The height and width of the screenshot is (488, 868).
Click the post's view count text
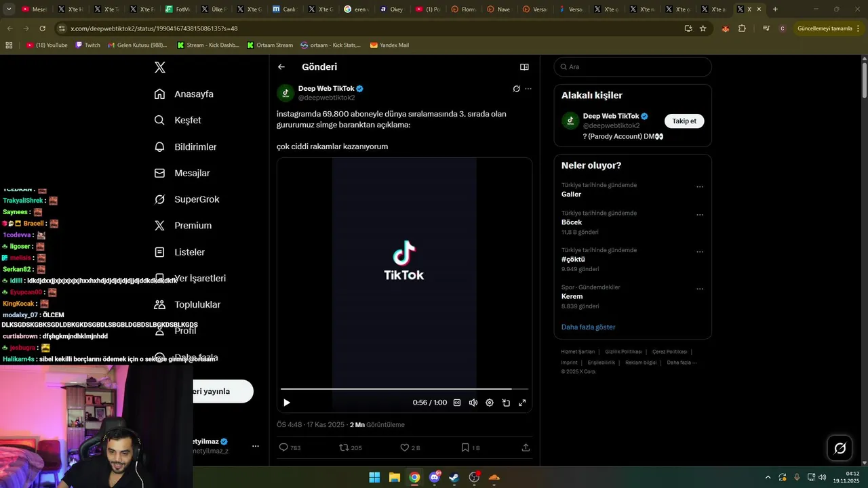tap(377, 425)
